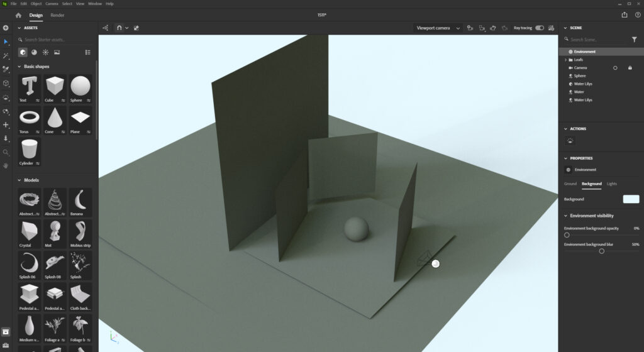Click the Camera row circle toggle
This screenshot has height=352, width=644.
[615, 68]
